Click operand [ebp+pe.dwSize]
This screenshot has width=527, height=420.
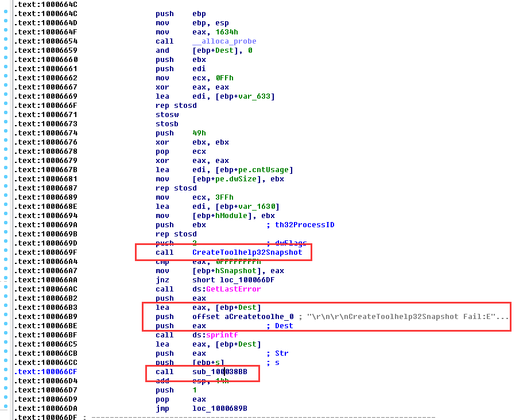point(227,179)
